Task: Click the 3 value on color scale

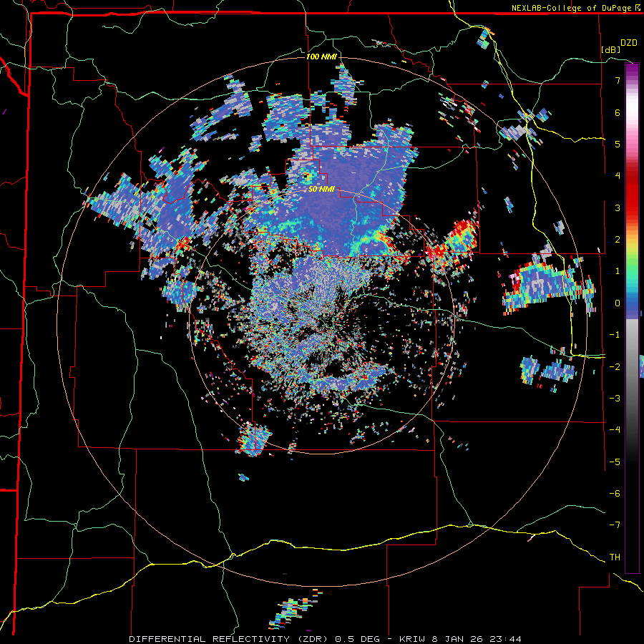Action: click(617, 208)
